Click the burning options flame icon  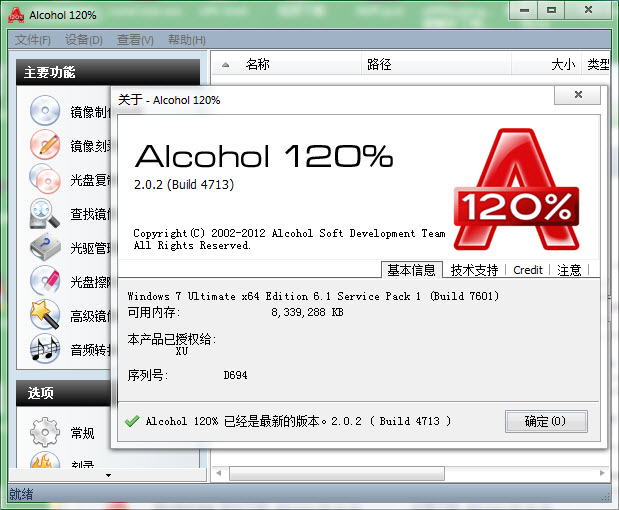click(45, 460)
